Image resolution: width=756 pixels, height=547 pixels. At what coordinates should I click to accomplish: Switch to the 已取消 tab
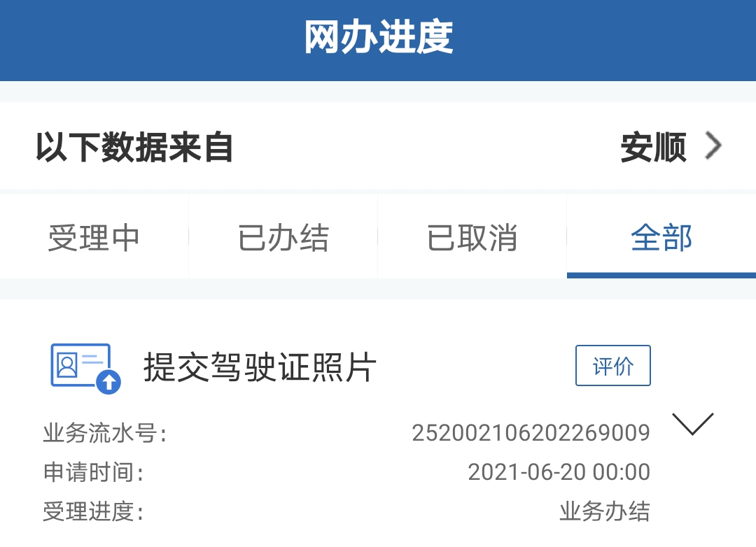pos(472,236)
